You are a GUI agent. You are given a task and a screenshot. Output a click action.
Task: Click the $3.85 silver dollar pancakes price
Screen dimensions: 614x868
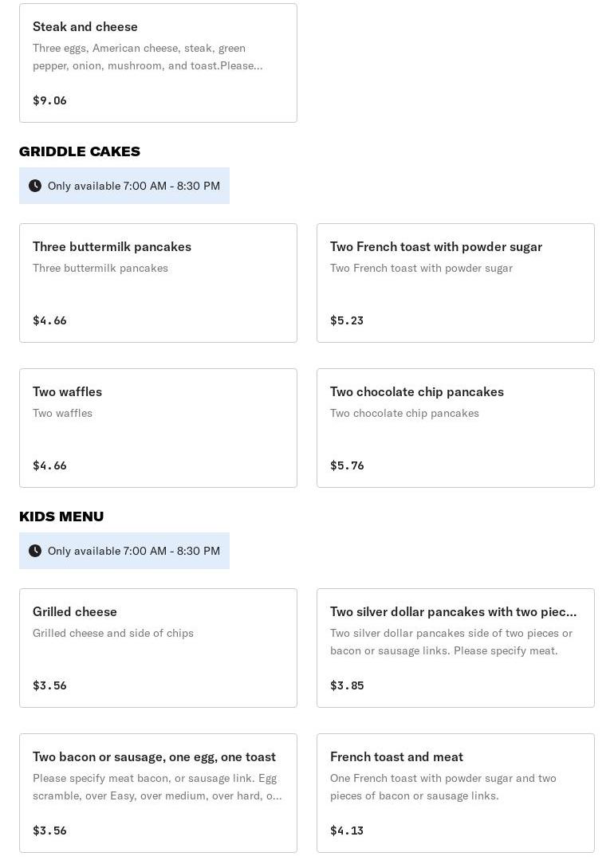click(347, 685)
